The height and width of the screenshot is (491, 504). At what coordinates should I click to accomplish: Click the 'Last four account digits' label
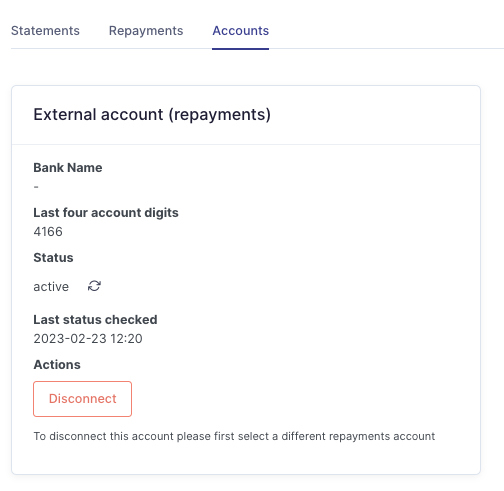(106, 213)
